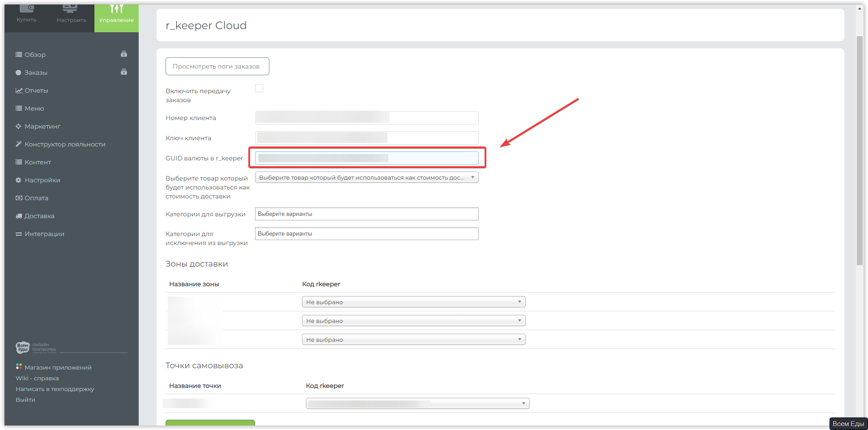Click the Магазин приложений colored dots icon
This screenshot has width=868, height=430.
point(19,366)
